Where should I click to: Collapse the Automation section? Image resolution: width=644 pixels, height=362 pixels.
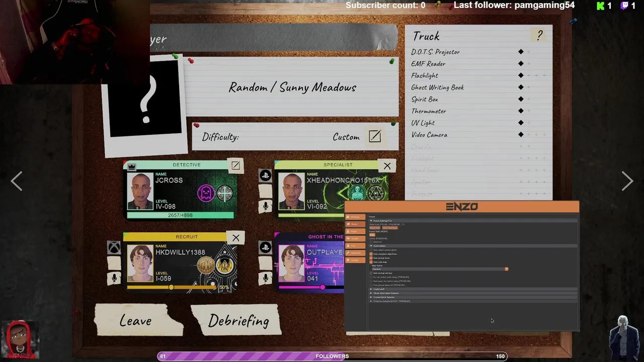(473, 246)
